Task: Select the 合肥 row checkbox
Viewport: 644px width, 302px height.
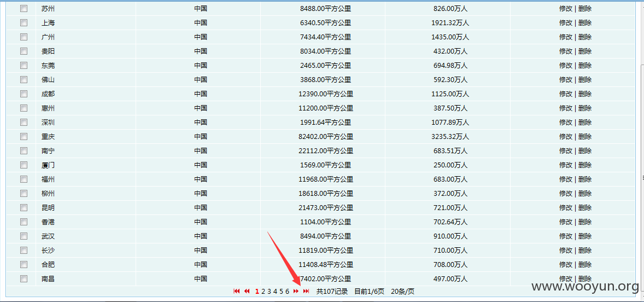Action: [24, 265]
